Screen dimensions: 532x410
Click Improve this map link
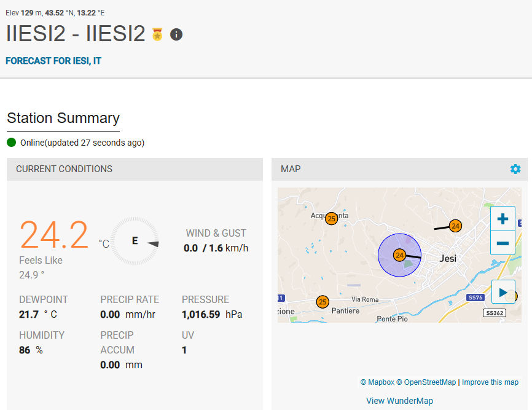pyautogui.click(x=490, y=382)
